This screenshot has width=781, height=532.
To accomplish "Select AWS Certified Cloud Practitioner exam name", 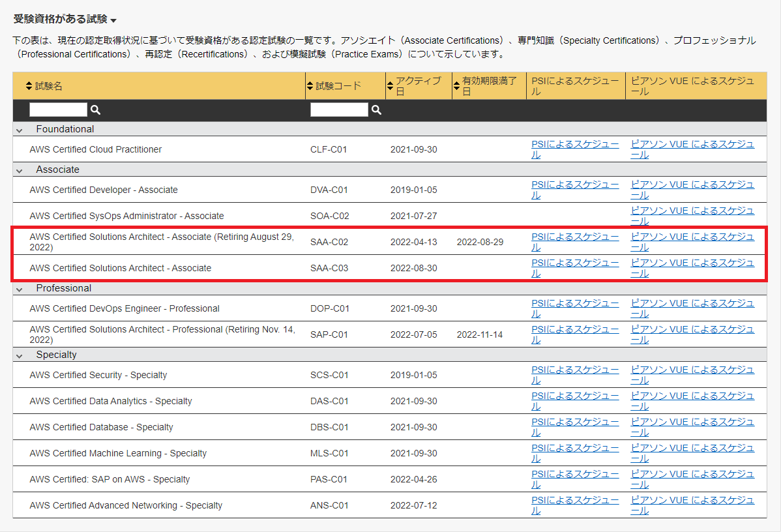I will 96,149.
